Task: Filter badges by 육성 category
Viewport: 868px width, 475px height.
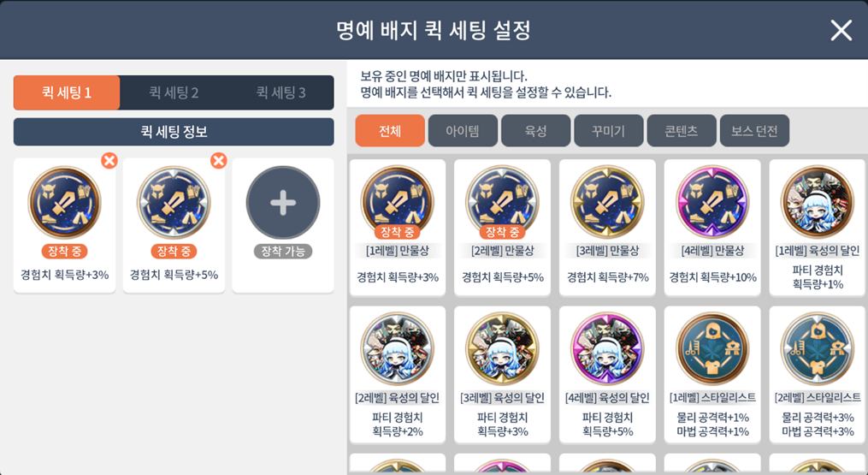Action: 536,131
